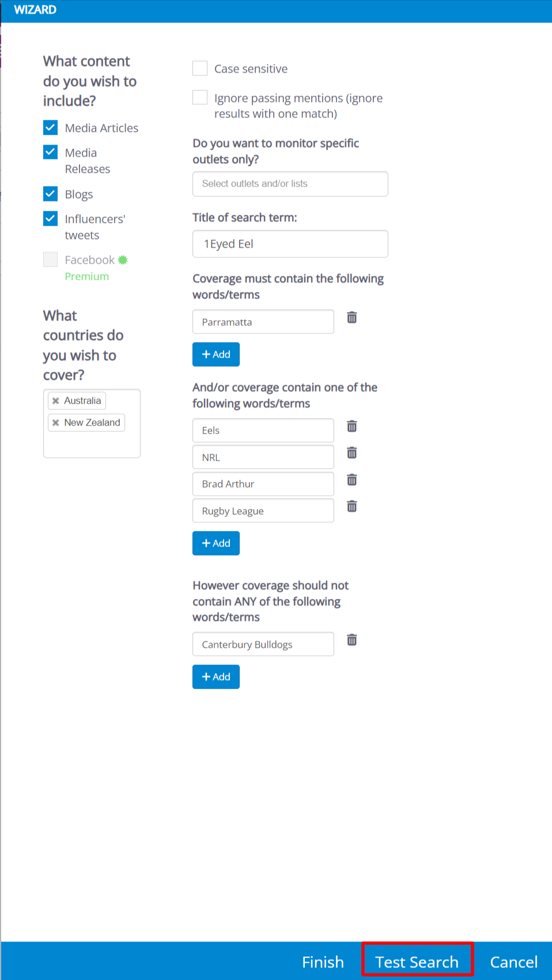
Task: Add another must-contain term below Parramatta
Action: [x=215, y=354]
